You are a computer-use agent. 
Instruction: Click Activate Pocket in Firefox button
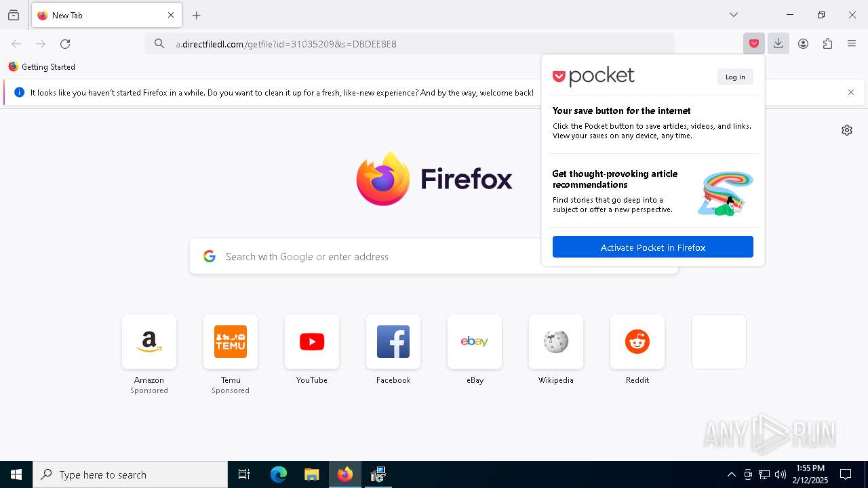coord(653,247)
